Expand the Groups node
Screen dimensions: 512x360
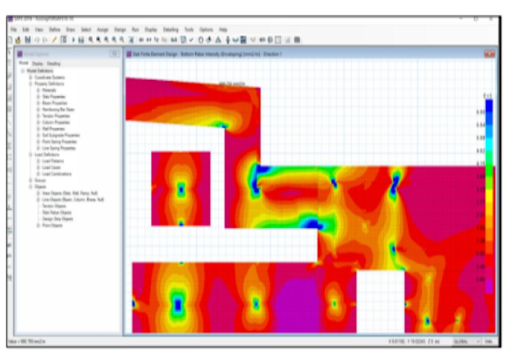pos(30,180)
